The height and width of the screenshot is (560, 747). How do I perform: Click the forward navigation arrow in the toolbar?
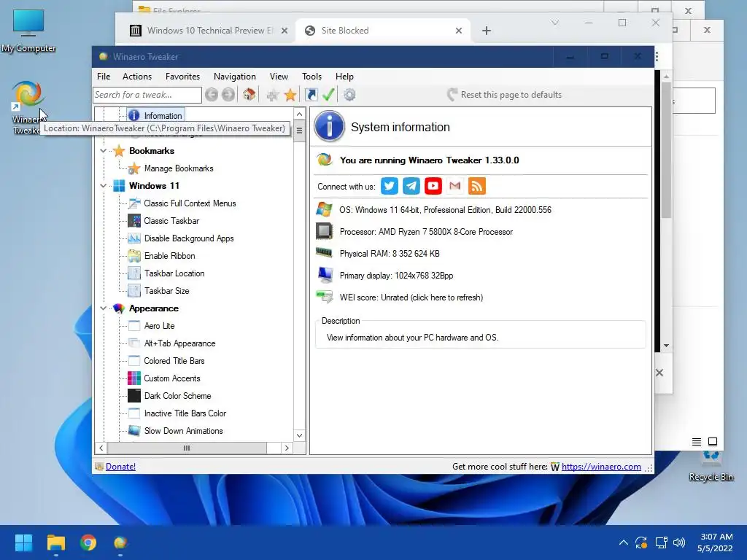(228, 95)
